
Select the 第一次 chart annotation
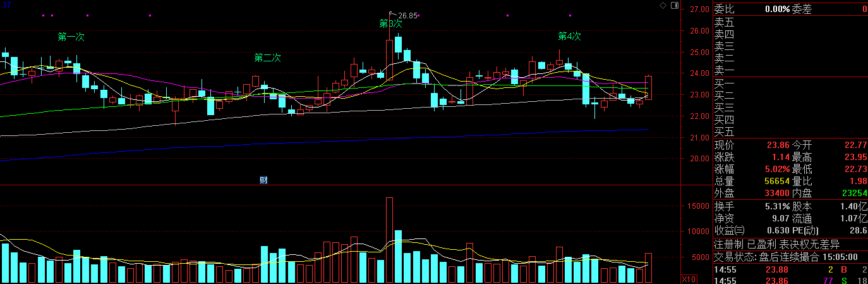coord(71,37)
